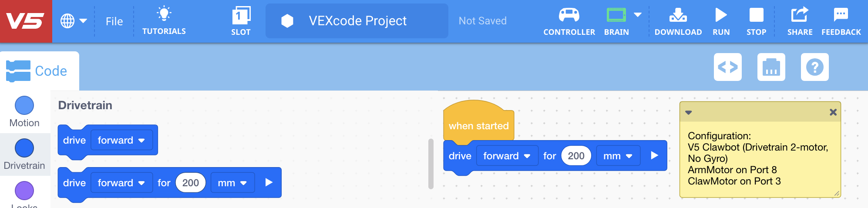868x208 pixels.
Task: Click the VEXcode Project name button
Action: point(357,21)
